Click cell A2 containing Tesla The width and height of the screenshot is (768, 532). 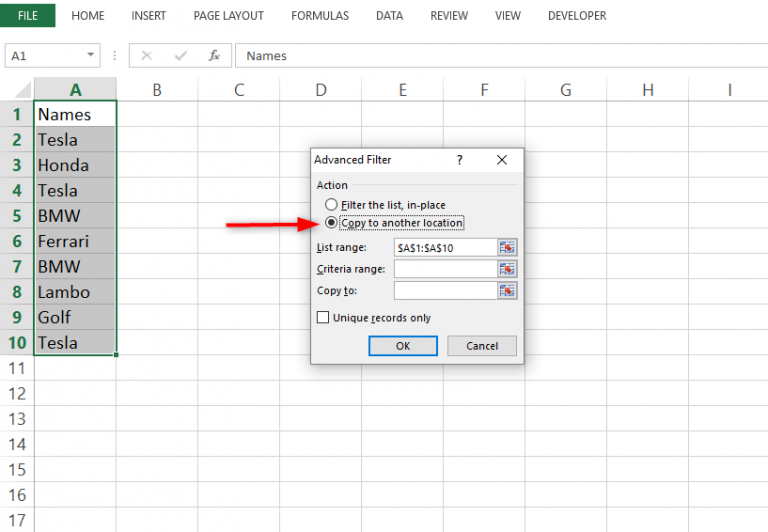(75, 140)
